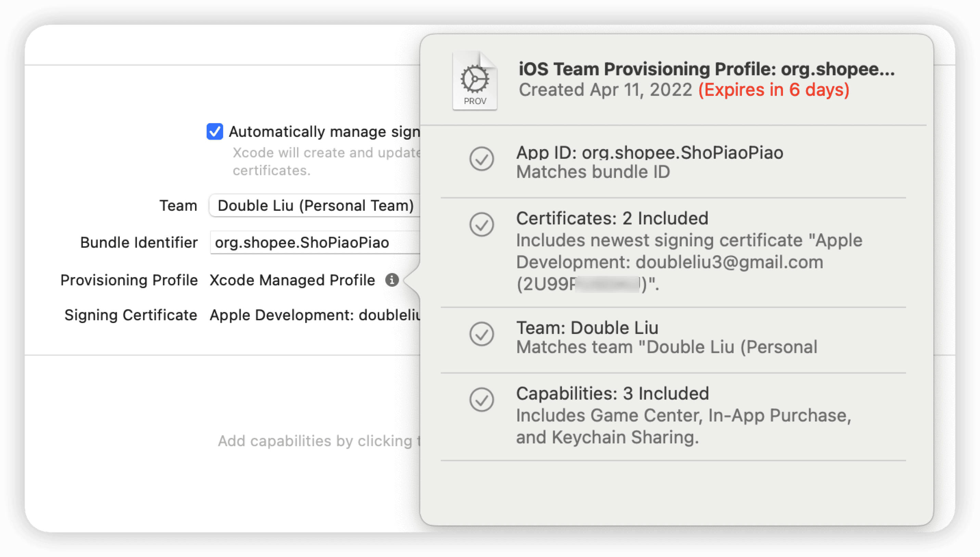Click the provisioning profile info icon
The width and height of the screenshot is (980, 557).
tap(392, 280)
